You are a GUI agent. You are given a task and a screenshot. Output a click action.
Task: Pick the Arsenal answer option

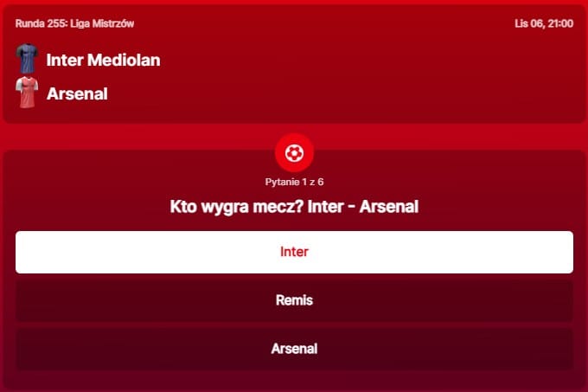pyautogui.click(x=294, y=349)
